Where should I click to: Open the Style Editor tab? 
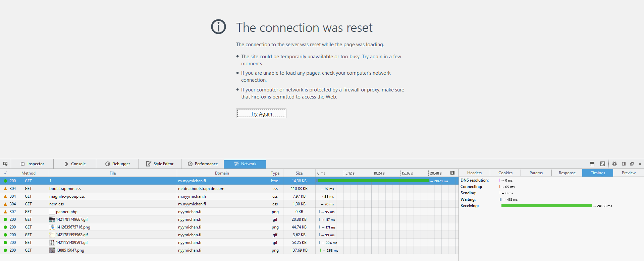[160, 164]
